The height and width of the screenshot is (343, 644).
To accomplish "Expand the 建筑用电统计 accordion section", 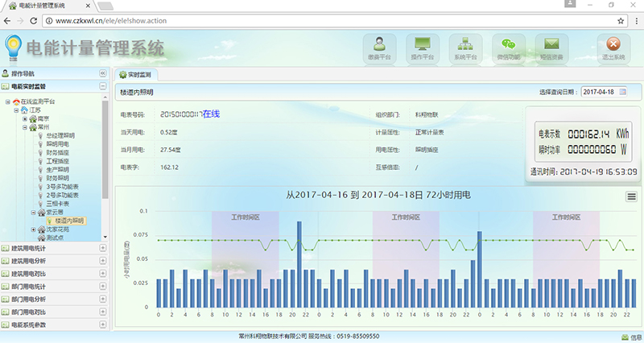I will point(103,248).
